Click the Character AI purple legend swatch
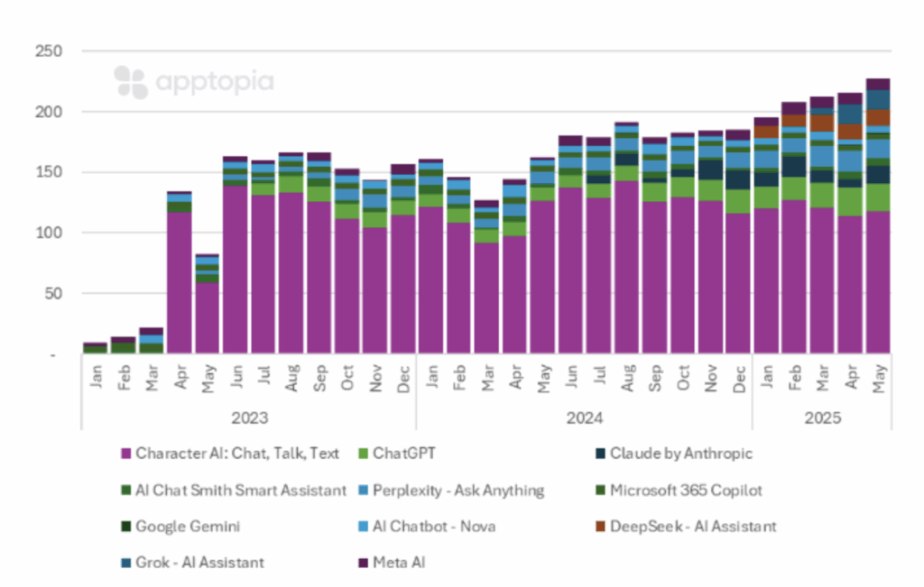Screen dimensions: 924x587 [125, 454]
